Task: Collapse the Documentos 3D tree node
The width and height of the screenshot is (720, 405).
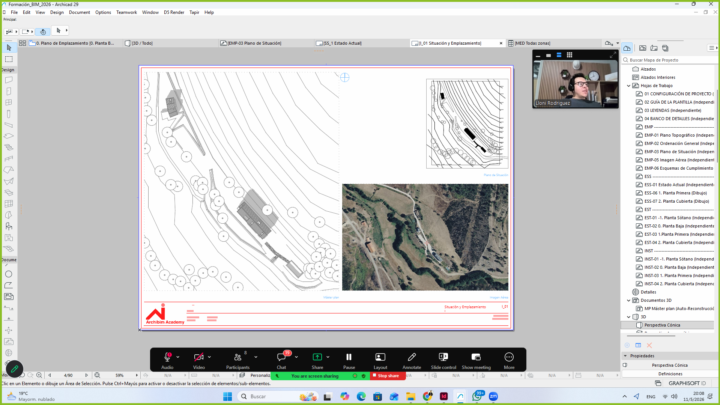Action: 629,300
